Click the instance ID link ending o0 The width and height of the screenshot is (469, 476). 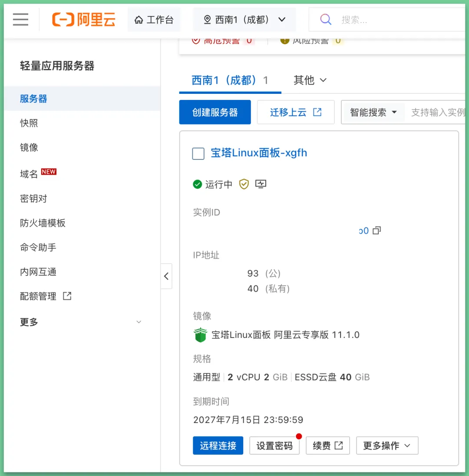363,231
